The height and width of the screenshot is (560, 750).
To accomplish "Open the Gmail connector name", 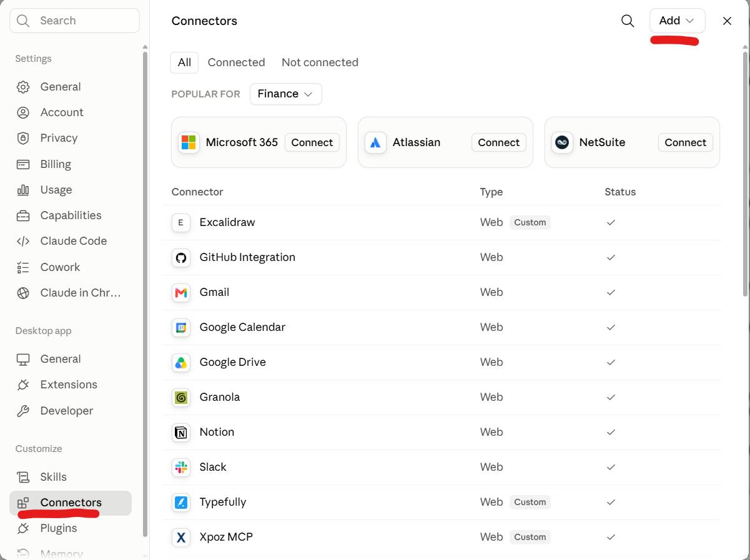I will coord(214,292).
